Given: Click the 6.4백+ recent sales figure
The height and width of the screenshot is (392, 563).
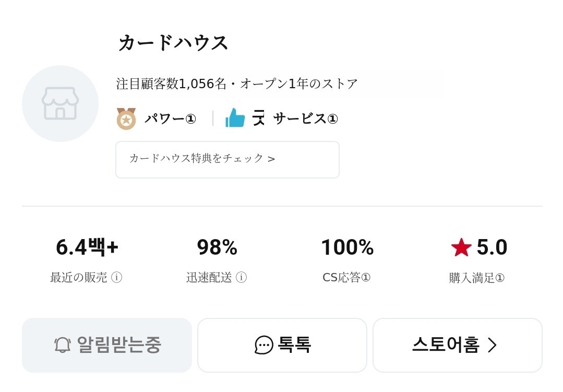Looking at the screenshot, I should [87, 247].
